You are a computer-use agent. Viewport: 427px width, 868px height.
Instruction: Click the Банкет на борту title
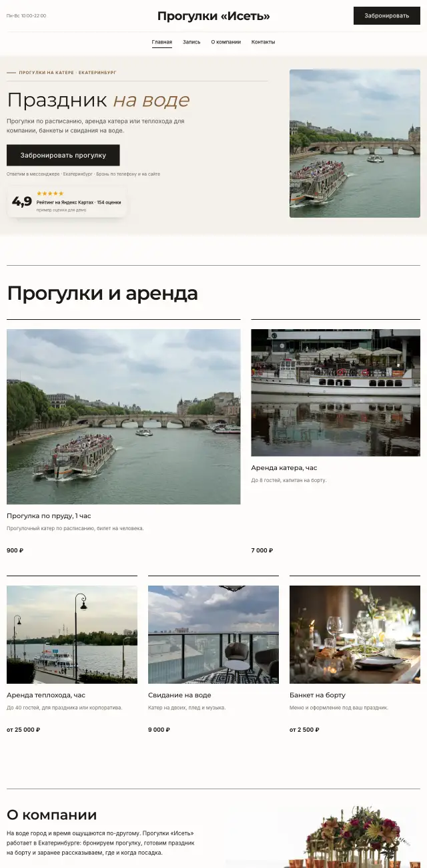pos(318,695)
